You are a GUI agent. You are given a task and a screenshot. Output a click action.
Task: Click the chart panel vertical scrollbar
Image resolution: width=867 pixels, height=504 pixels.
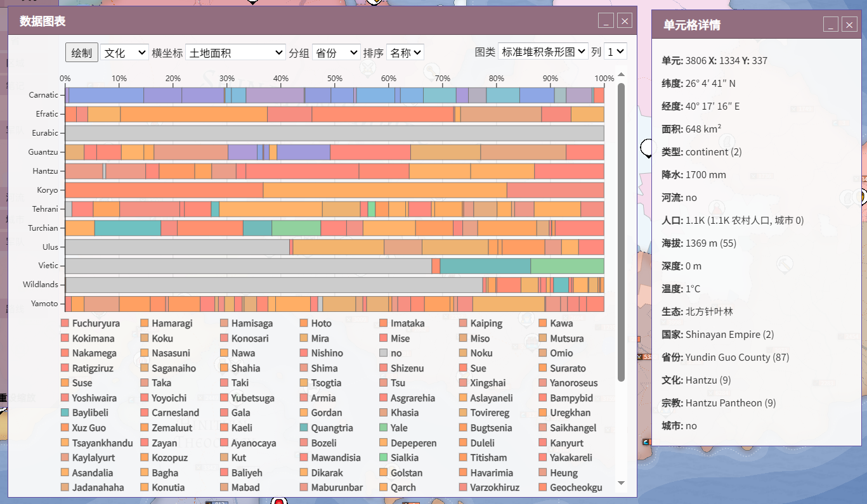point(621,231)
